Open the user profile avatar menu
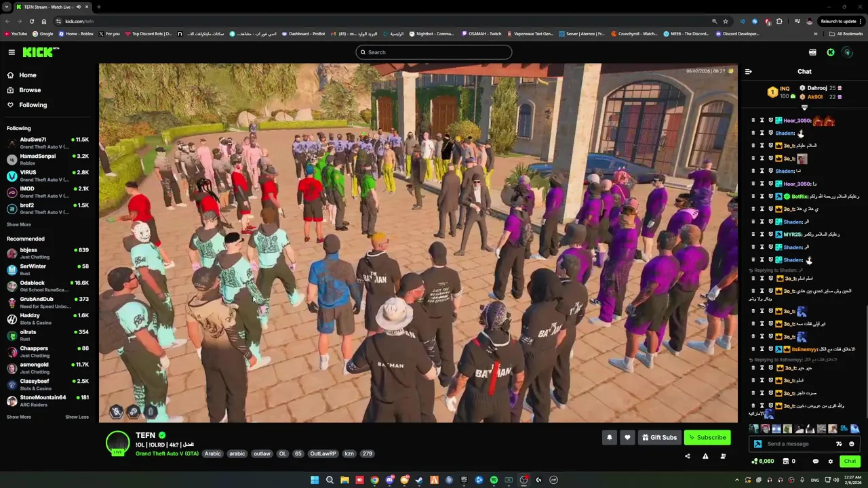Image resolution: width=868 pixels, height=488 pixels. tap(847, 52)
